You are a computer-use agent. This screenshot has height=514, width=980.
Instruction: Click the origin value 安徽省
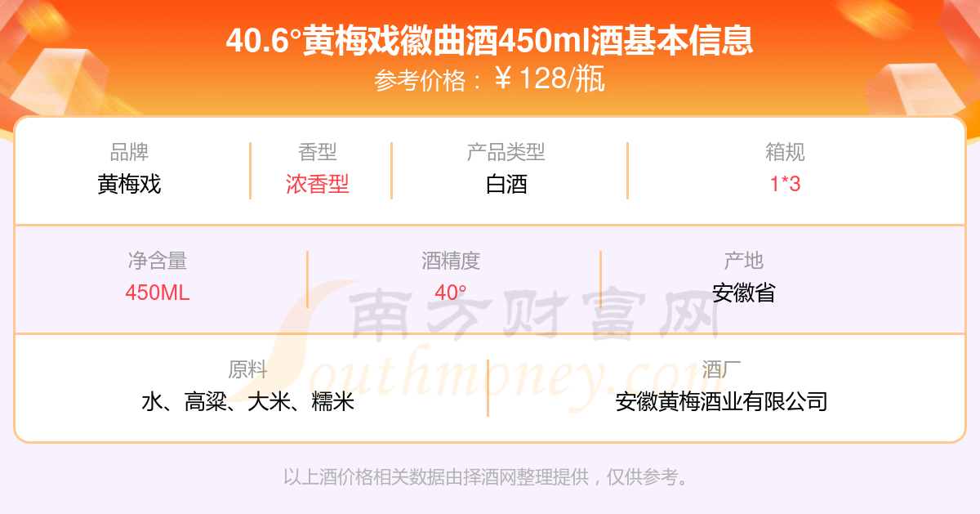click(x=744, y=293)
